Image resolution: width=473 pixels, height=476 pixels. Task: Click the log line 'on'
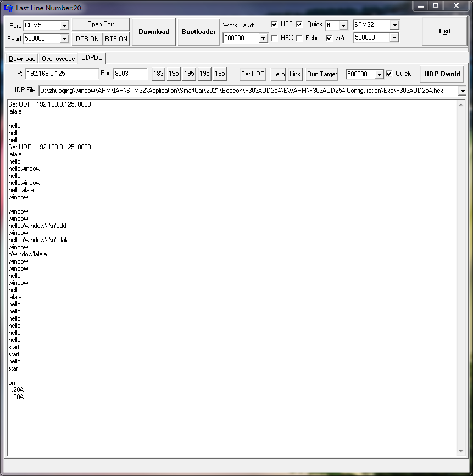pyautogui.click(x=12, y=383)
